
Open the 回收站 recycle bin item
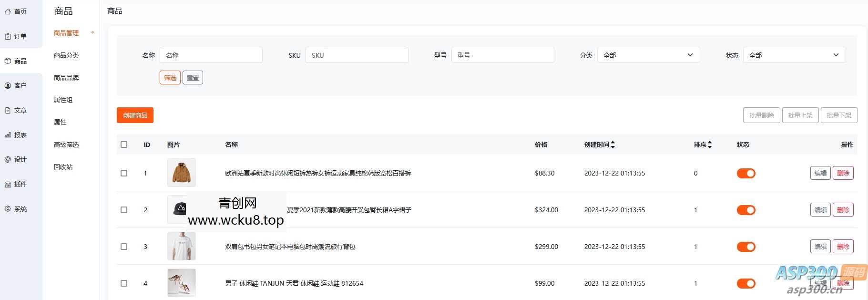(x=63, y=167)
